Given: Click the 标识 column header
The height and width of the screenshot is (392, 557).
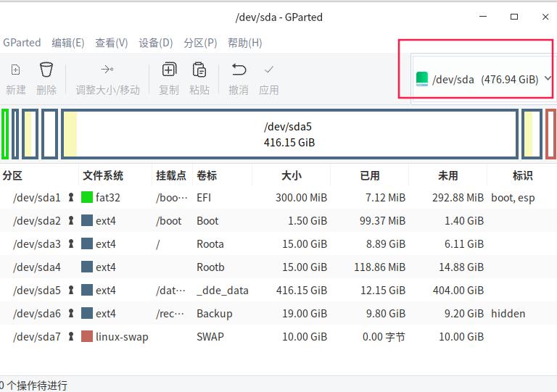Looking at the screenshot, I should (522, 175).
